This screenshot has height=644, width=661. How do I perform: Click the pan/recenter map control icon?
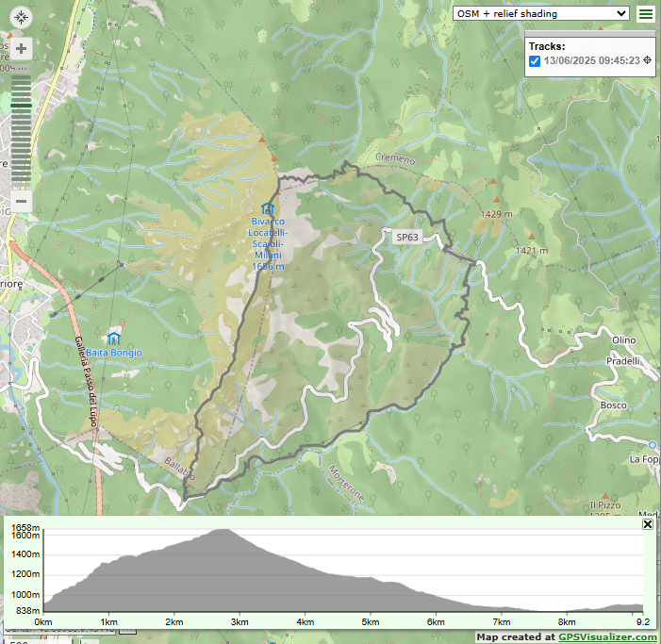tap(21, 17)
